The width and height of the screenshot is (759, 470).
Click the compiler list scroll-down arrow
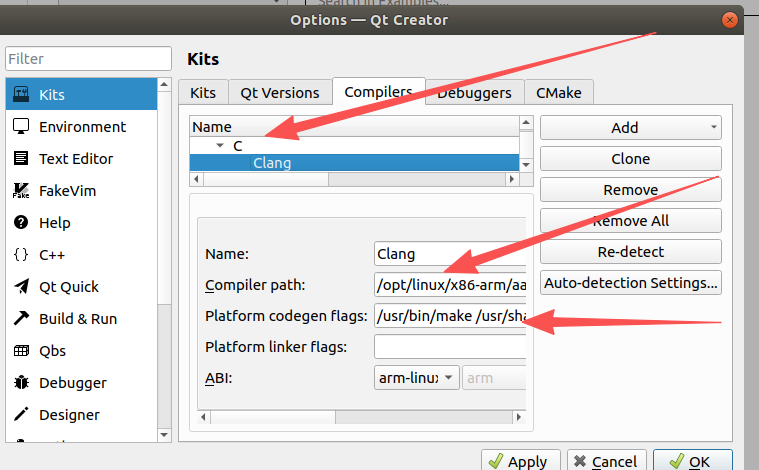[x=526, y=165]
